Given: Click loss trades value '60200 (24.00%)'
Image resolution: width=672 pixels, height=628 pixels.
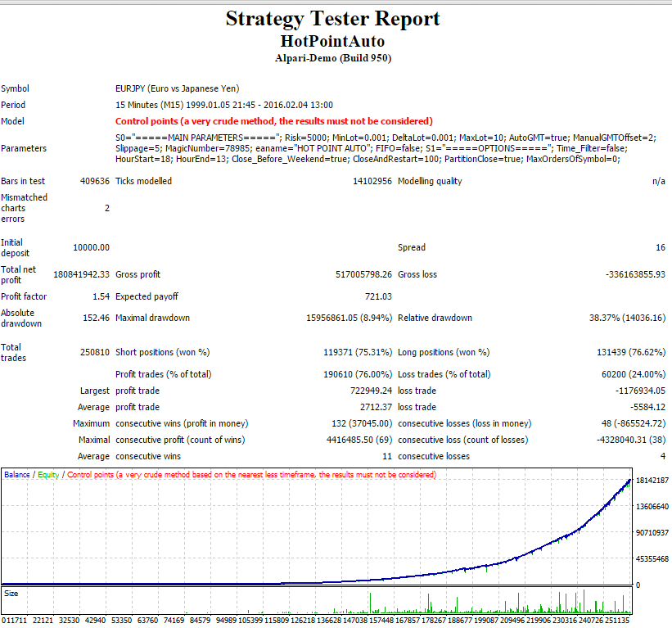Looking at the screenshot, I should (634, 374).
